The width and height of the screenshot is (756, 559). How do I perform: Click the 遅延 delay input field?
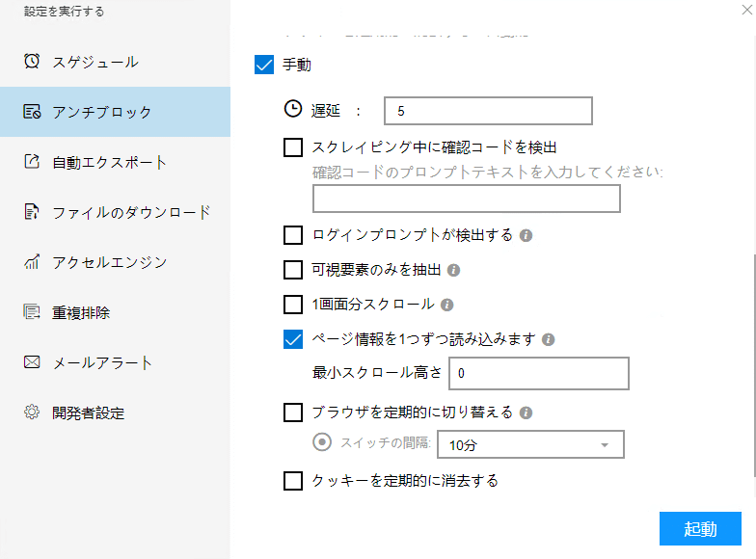click(x=487, y=111)
